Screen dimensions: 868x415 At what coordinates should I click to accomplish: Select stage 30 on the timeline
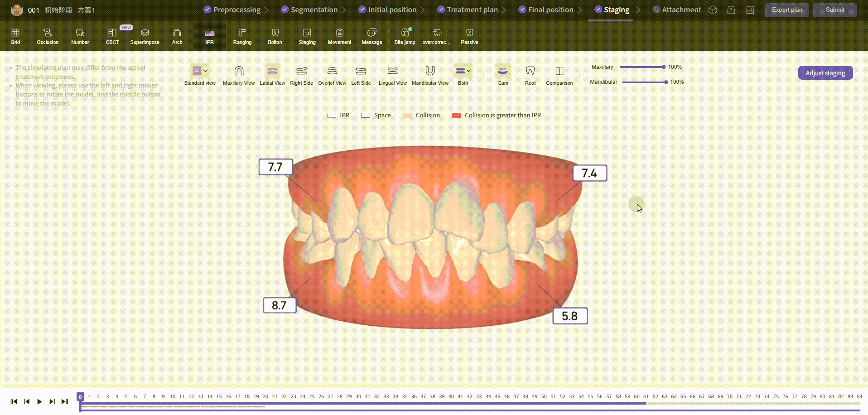(x=358, y=396)
